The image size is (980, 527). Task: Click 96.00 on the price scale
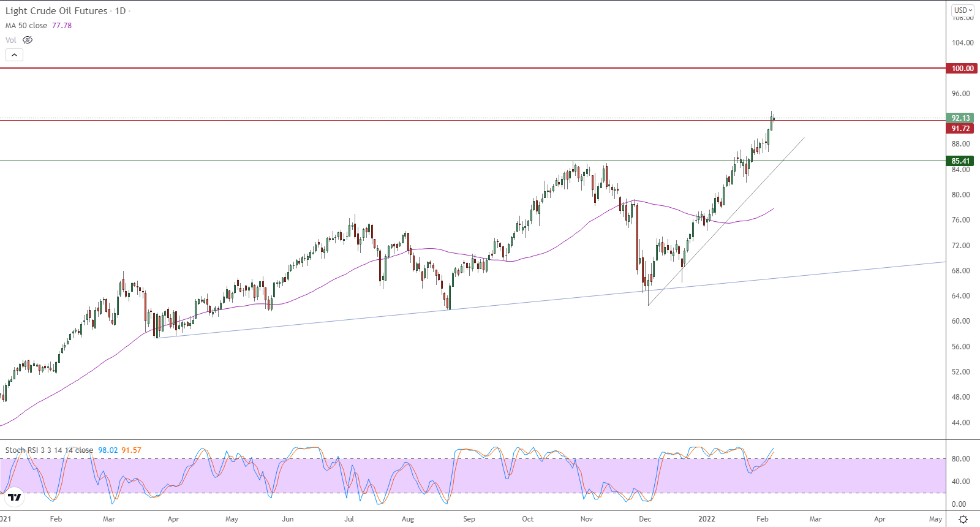[960, 94]
